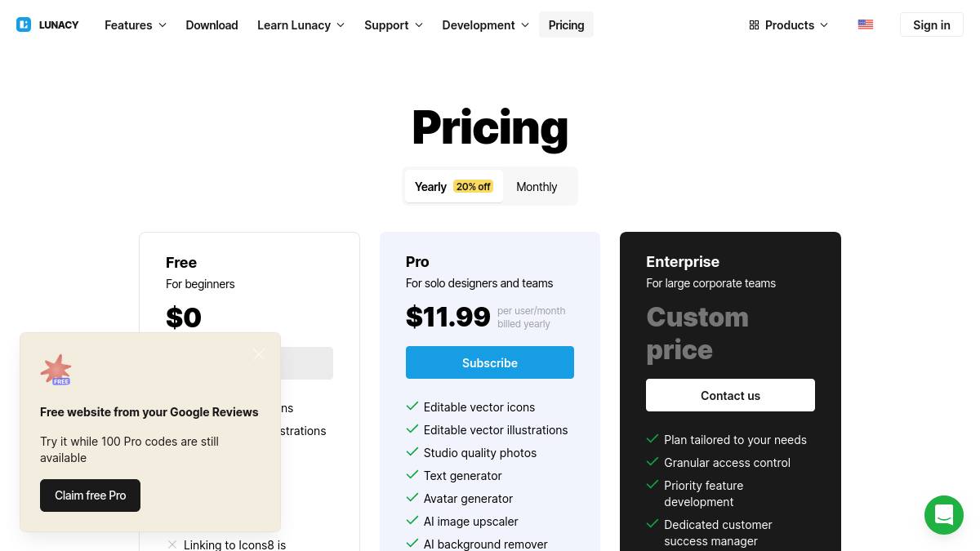Click checkmark beside Editable vector icons

coord(412,406)
